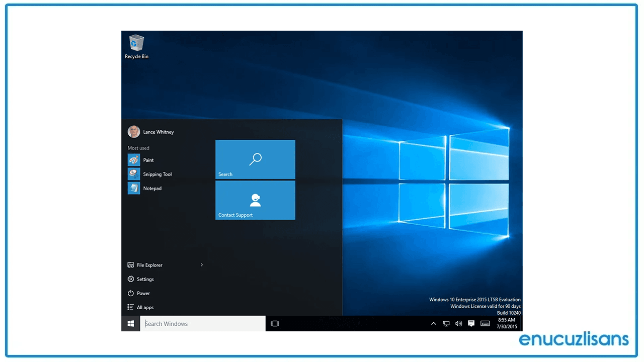Click the Show desktop sliver
Screen dimensions: 644x362
(x=521, y=323)
